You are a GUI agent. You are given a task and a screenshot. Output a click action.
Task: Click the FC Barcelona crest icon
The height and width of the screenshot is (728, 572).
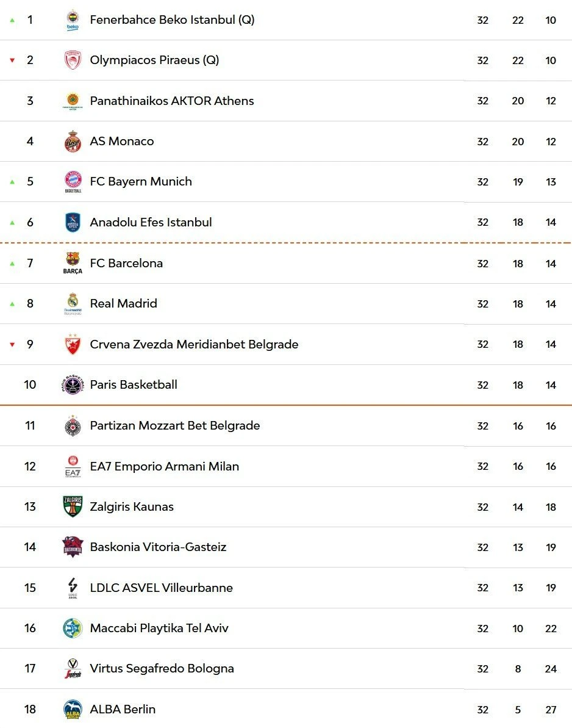[x=73, y=263]
